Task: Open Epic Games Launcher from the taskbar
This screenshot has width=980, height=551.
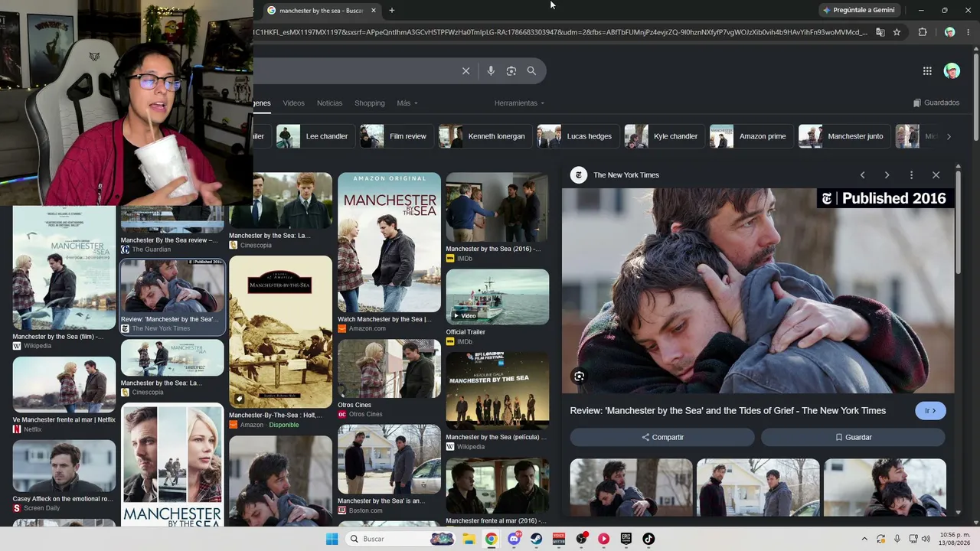Action: click(626, 539)
